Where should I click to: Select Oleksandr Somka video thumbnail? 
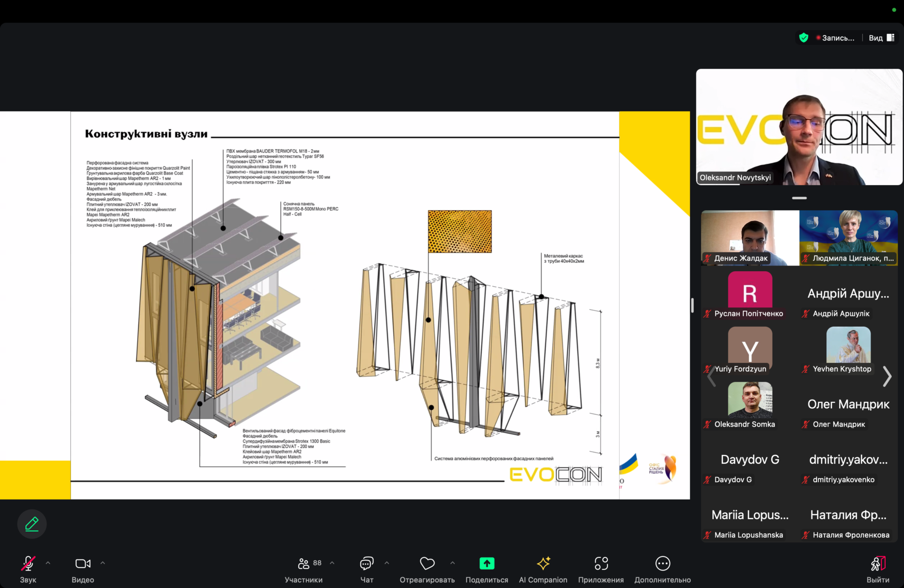pyautogui.click(x=750, y=400)
